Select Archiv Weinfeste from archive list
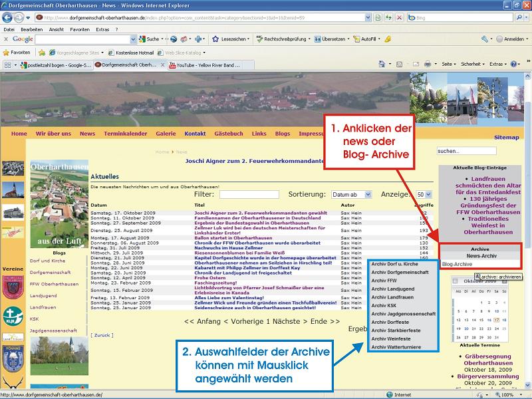This screenshot has width=532, height=399. [390, 338]
